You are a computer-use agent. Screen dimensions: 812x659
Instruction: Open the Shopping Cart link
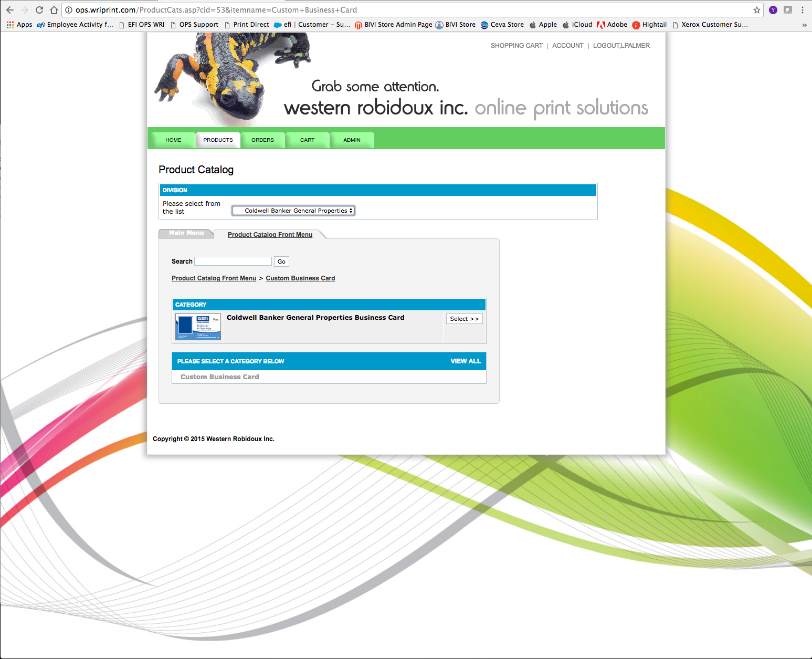tap(516, 46)
